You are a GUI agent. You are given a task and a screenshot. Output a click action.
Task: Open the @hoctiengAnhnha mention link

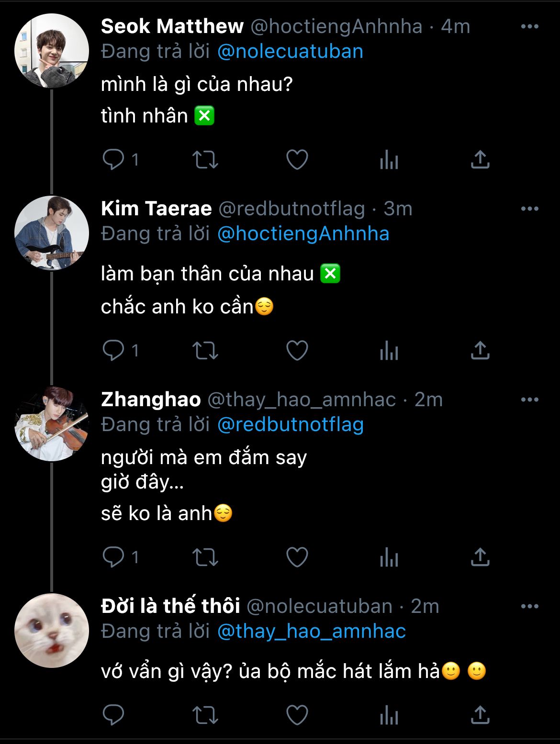(303, 234)
